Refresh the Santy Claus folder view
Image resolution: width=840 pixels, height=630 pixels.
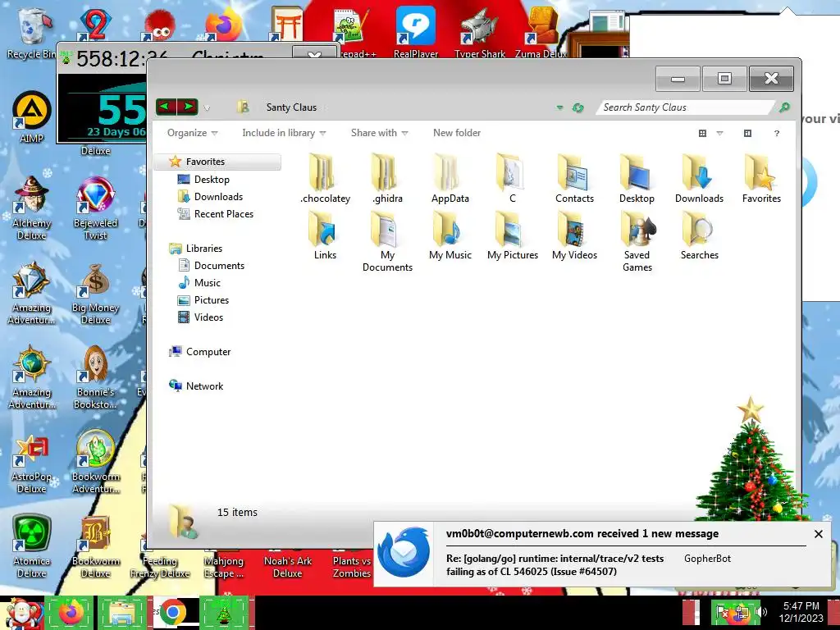pos(577,107)
